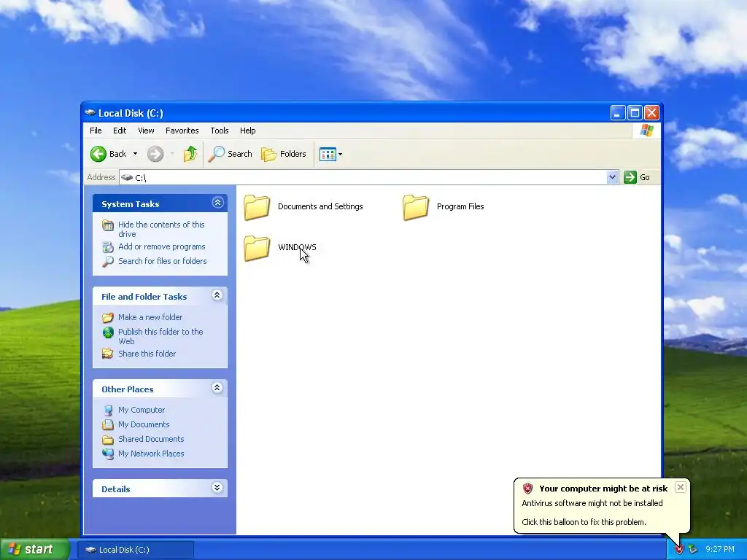Select the WINDOWS folder icon
The width and height of the screenshot is (747, 560).
click(257, 248)
